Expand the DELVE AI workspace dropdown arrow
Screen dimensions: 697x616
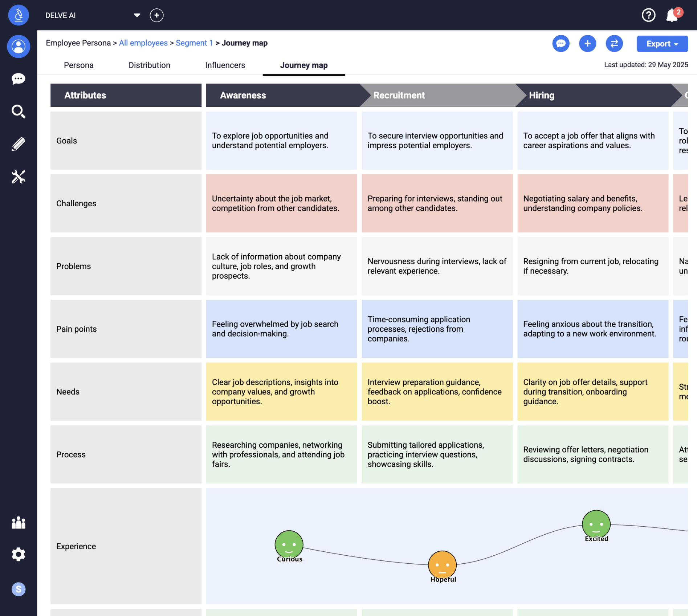137,15
